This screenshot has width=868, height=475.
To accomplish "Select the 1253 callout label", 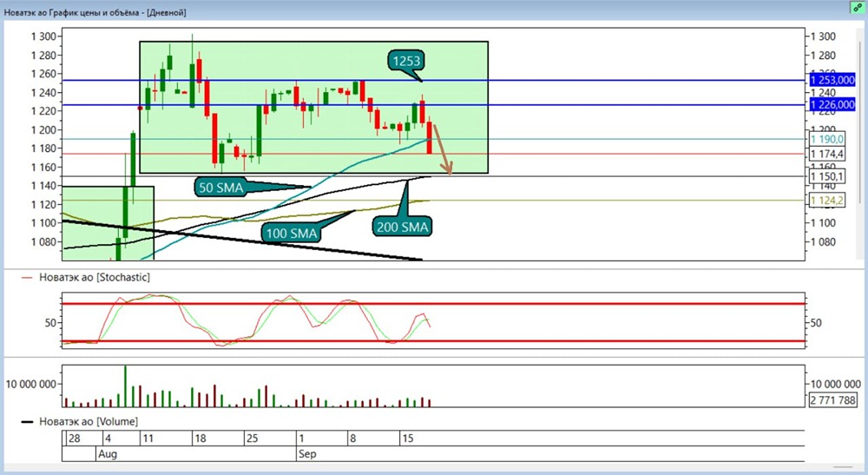I will click(x=406, y=61).
